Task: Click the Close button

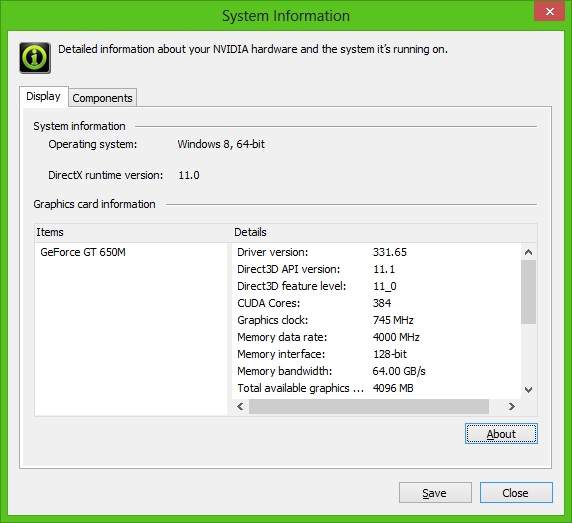Action: click(516, 493)
